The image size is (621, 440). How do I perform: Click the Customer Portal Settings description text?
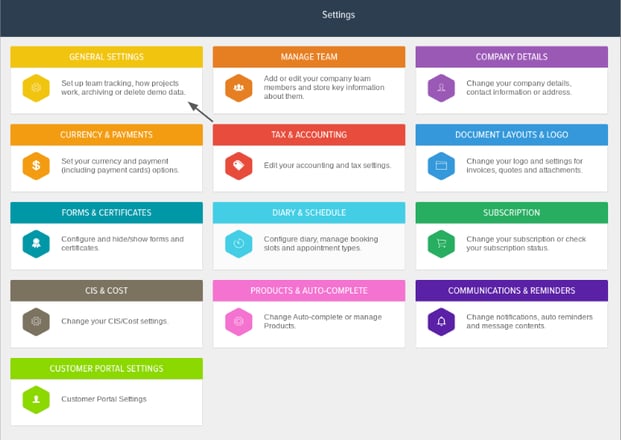(x=104, y=399)
